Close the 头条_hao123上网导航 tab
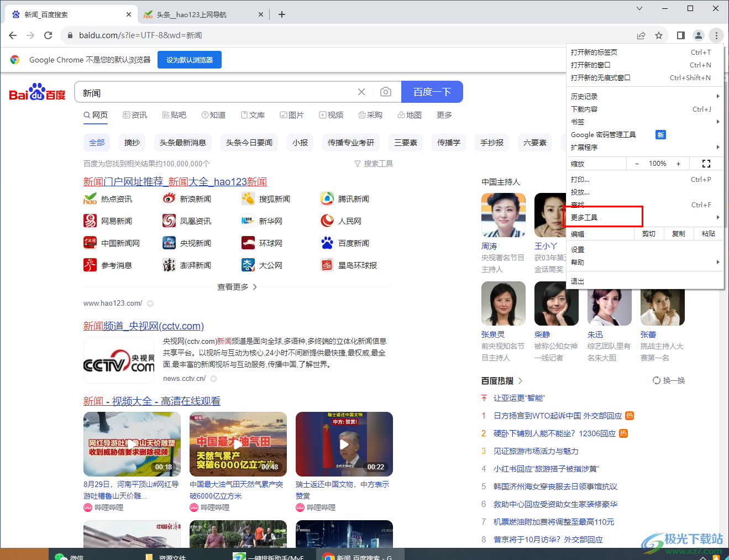 (x=261, y=14)
